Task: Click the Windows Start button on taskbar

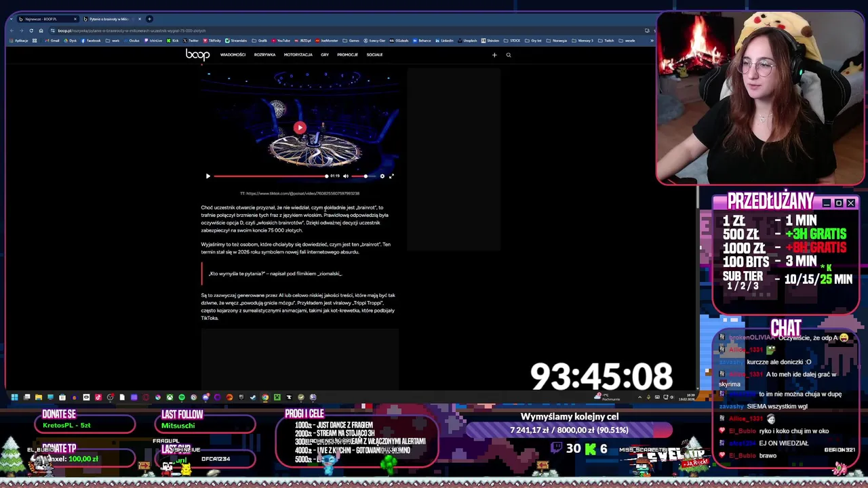Action: click(x=14, y=397)
